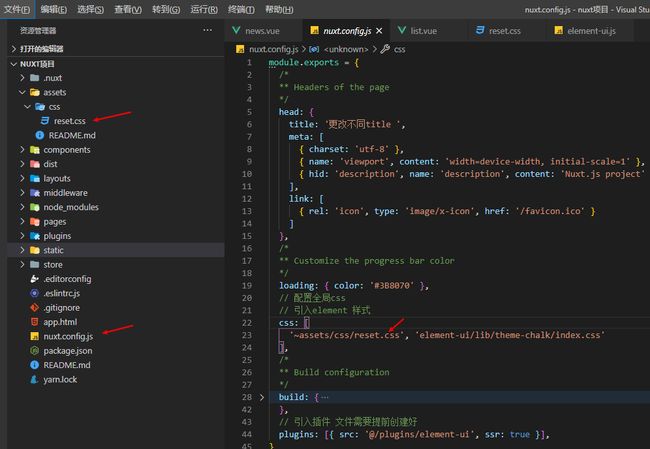The image size is (650, 449).
Task: Click the node_modules folder icon
Action: 35,207
